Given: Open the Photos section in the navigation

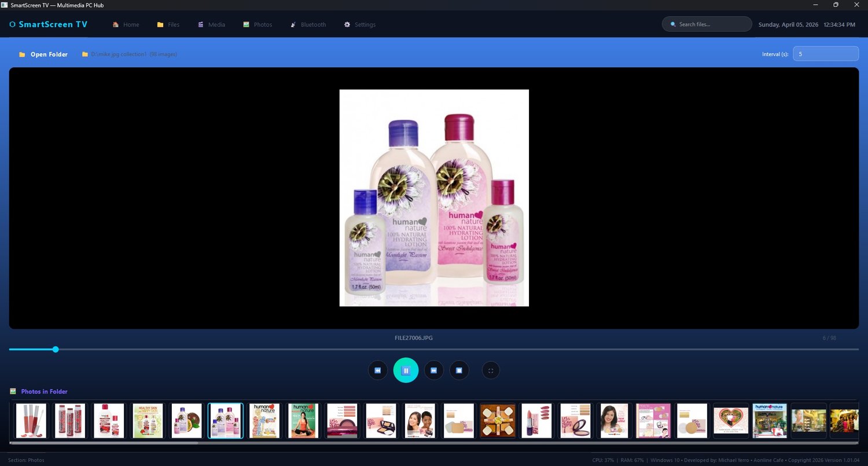Looking at the screenshot, I should [258, 24].
